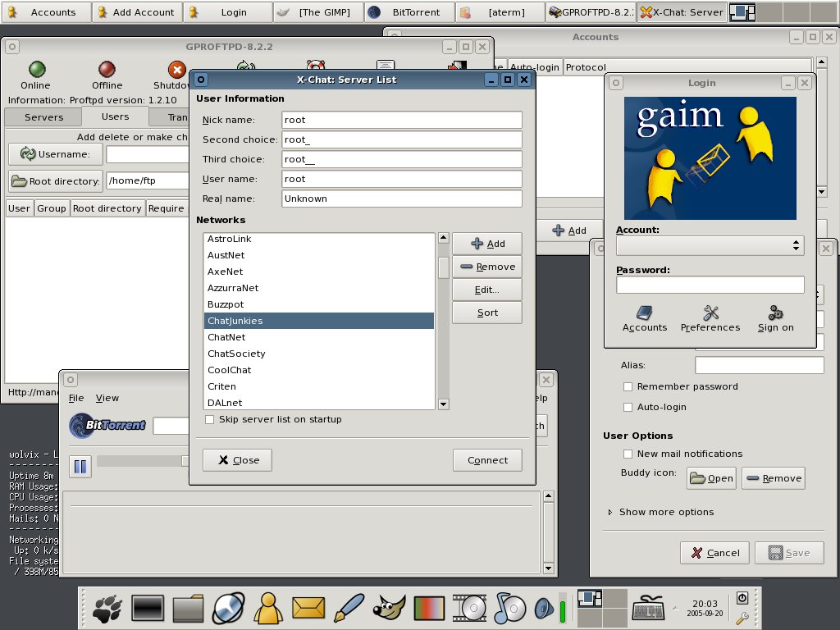The image size is (840, 630).
Task: Click the Shutdown icon in GPROFTPD
Action: [x=177, y=70]
